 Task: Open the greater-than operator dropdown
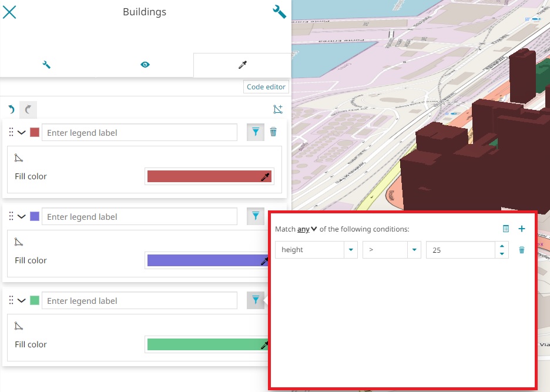[x=415, y=250]
